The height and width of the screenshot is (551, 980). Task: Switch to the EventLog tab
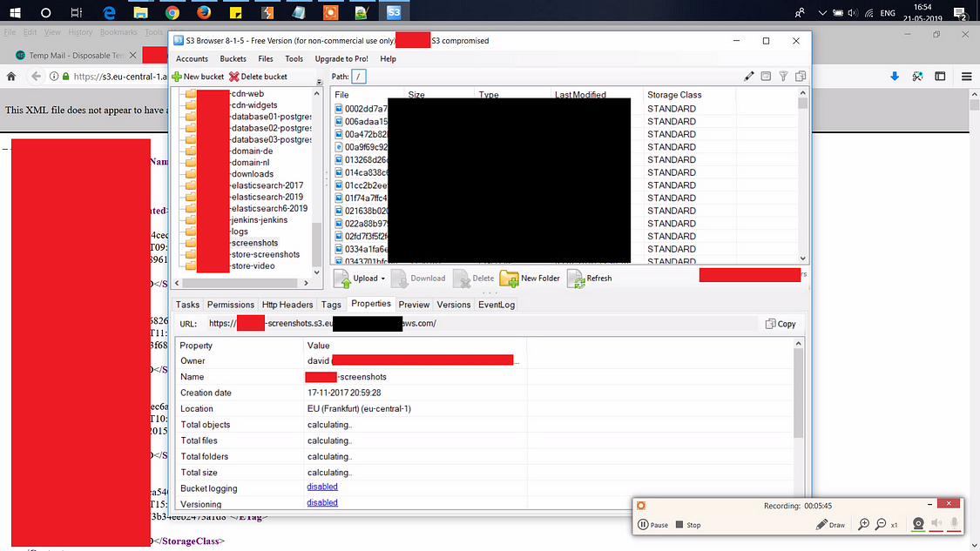click(x=497, y=305)
